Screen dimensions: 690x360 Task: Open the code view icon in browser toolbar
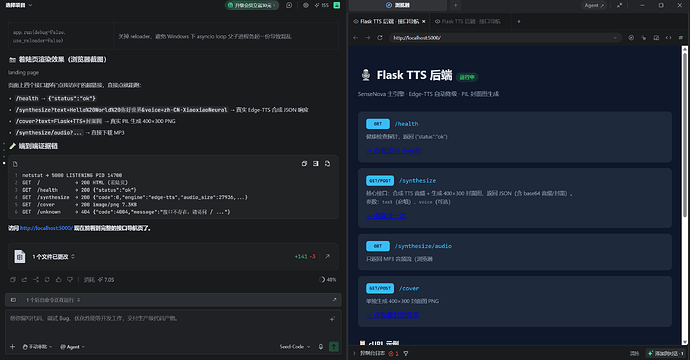click(668, 38)
